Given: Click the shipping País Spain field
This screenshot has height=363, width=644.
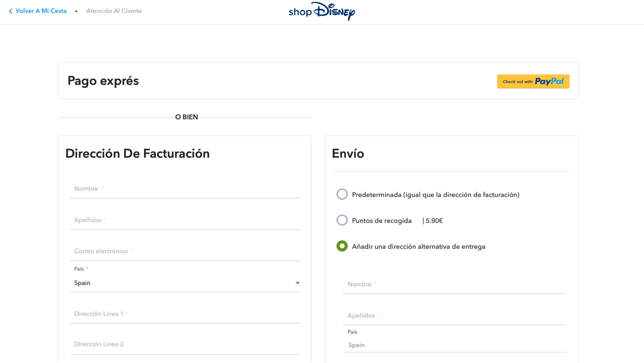Looking at the screenshot, I should click(x=455, y=345).
